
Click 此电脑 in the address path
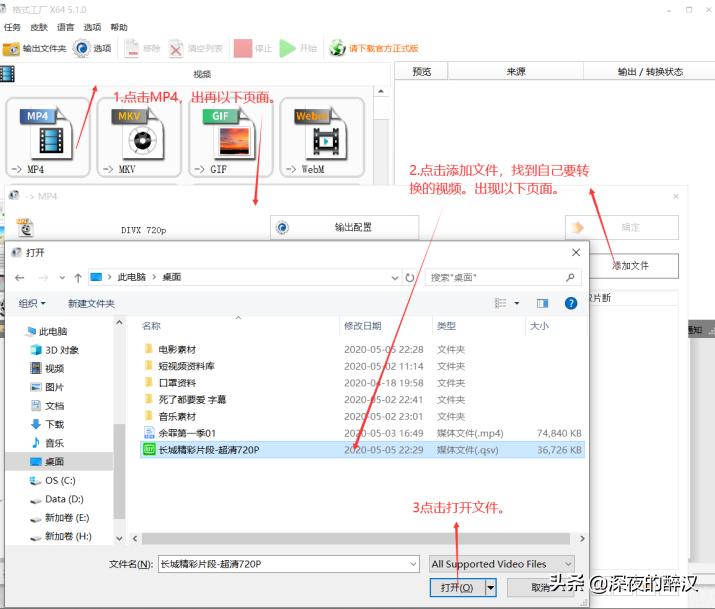[x=131, y=277]
